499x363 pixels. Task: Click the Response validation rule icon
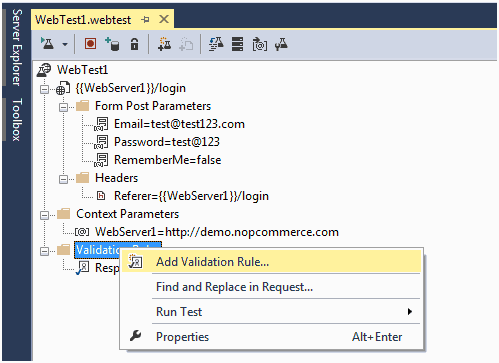83,267
